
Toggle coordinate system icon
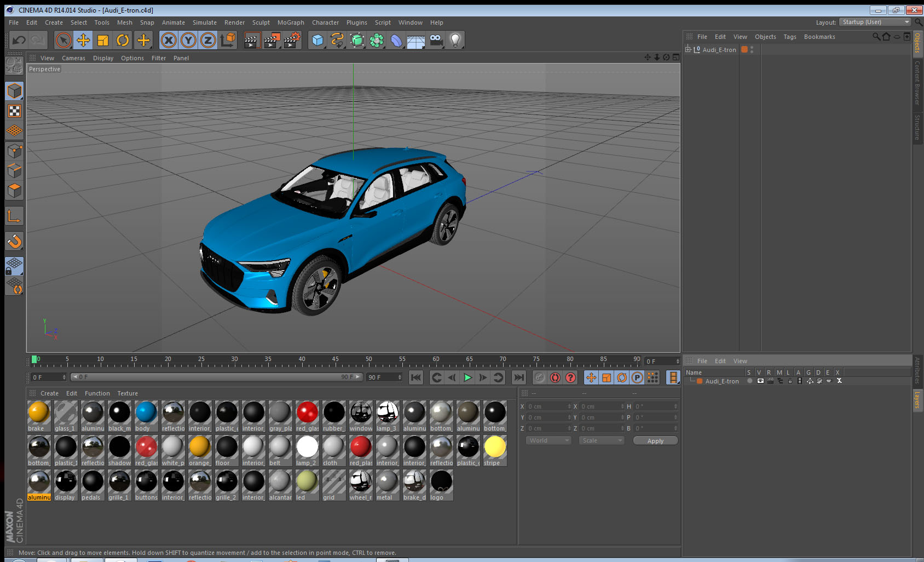[x=228, y=40]
